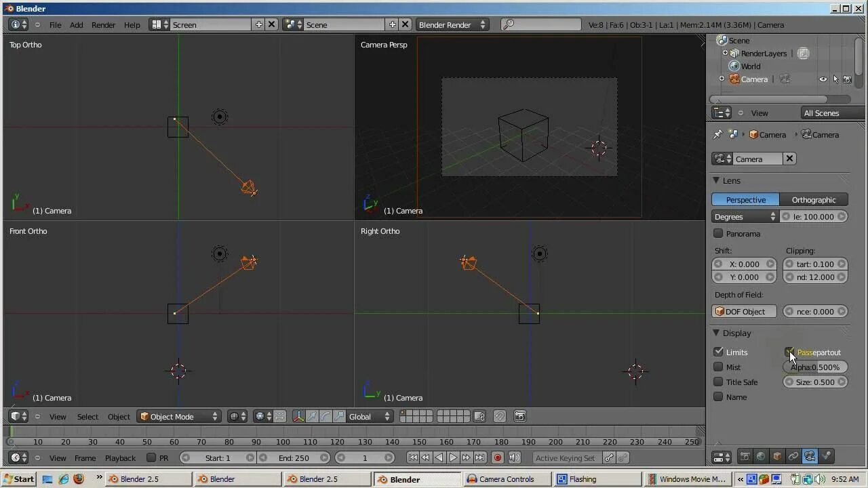Open the Info editor type selector
Image resolution: width=868 pixels, height=488 pixels.
point(19,24)
